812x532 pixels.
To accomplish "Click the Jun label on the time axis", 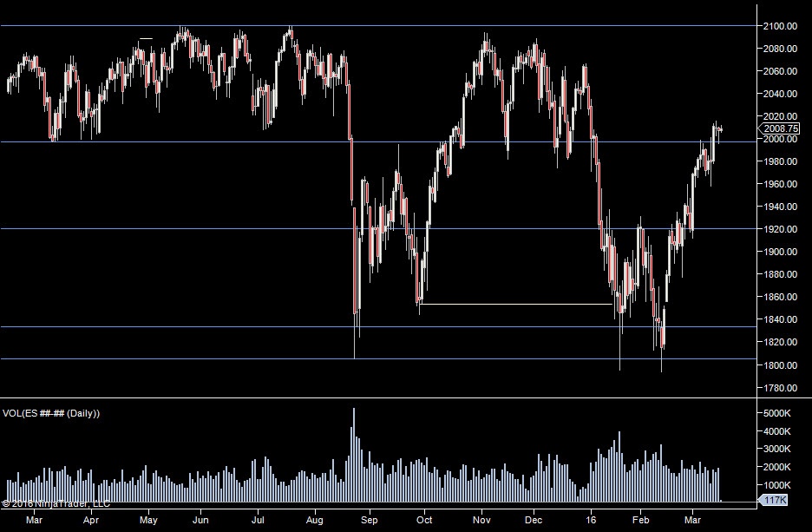I will coord(200,522).
